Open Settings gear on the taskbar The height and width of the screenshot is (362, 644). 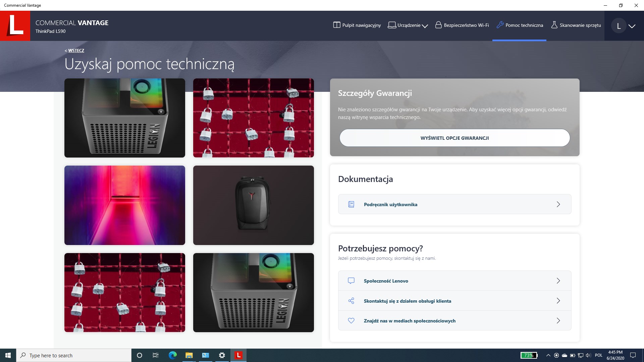222,355
